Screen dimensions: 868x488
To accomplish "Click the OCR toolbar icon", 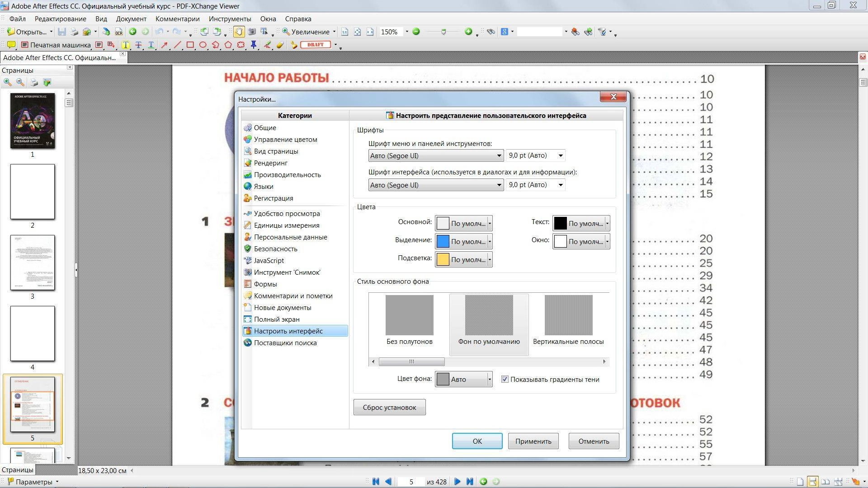I will [x=118, y=32].
